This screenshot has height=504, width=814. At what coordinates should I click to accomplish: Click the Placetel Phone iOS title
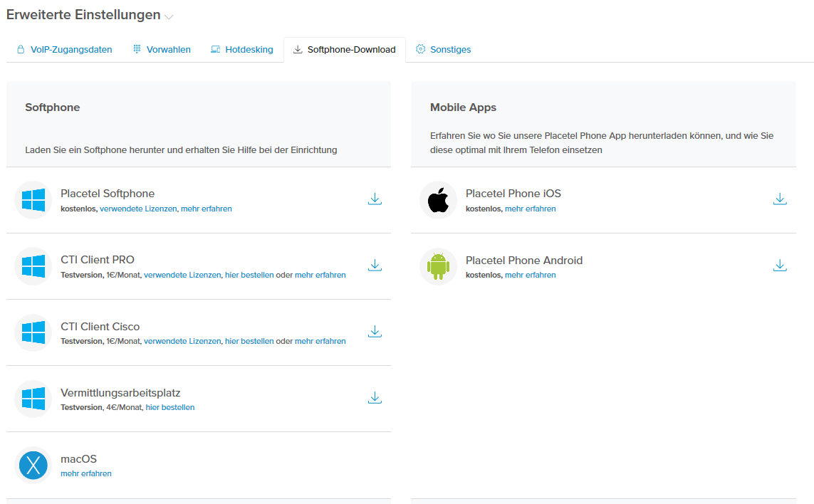pos(513,194)
